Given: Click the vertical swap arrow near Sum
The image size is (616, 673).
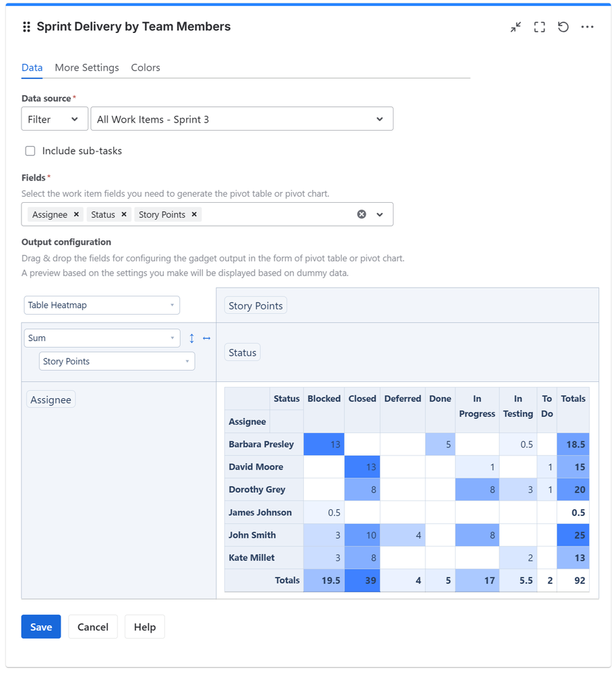Looking at the screenshot, I should (x=192, y=339).
